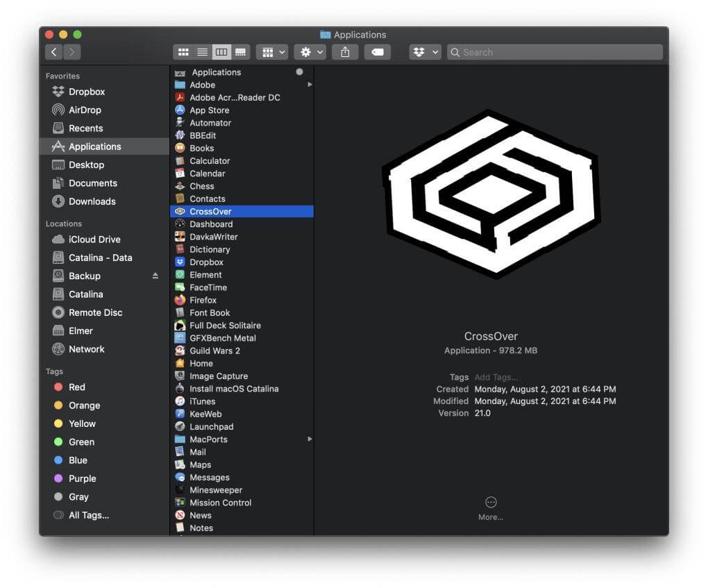Open the Remote Disc location
The height and width of the screenshot is (588, 708).
click(x=105, y=312)
